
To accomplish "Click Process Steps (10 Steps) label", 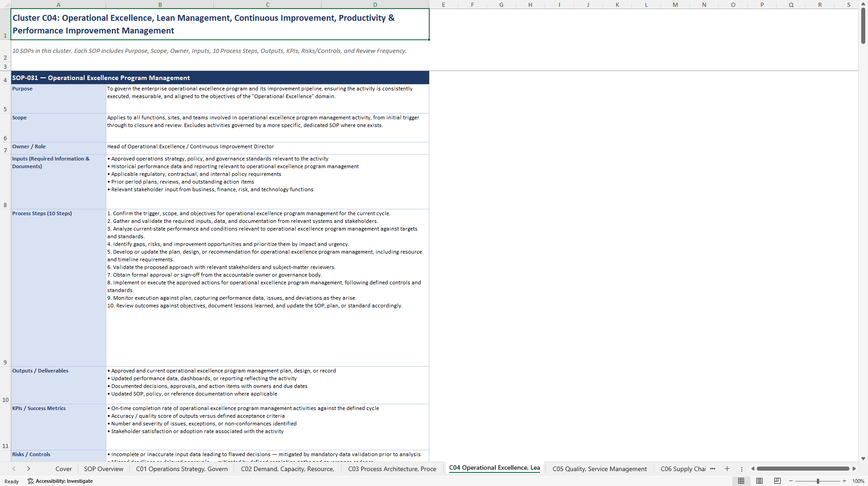I will tap(58, 288).
